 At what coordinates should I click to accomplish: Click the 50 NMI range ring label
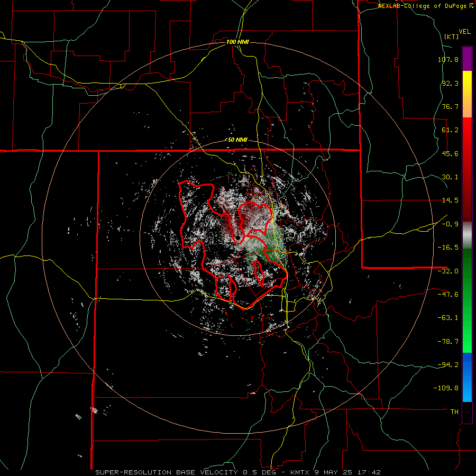pyautogui.click(x=237, y=140)
